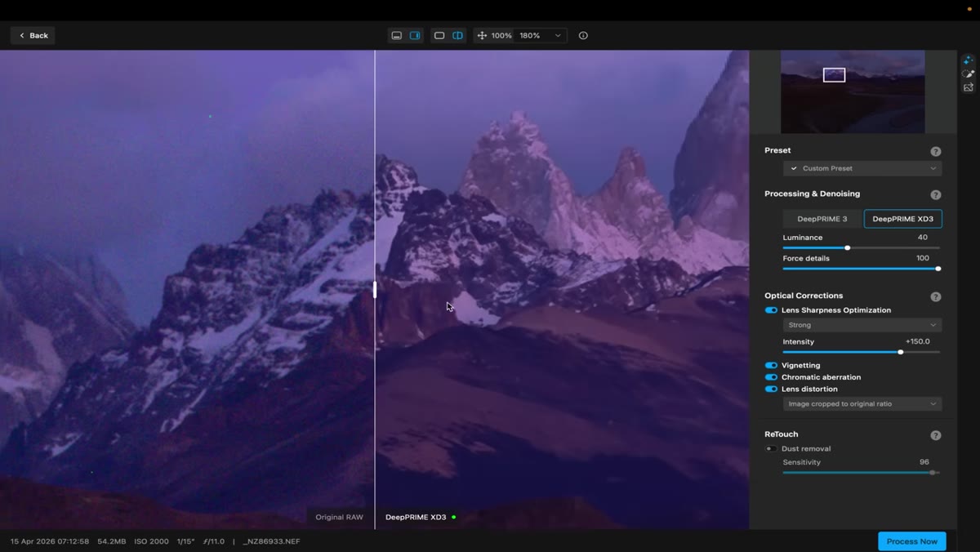The image size is (980, 552).
Task: Switch to single image view icon
Action: 439,36
